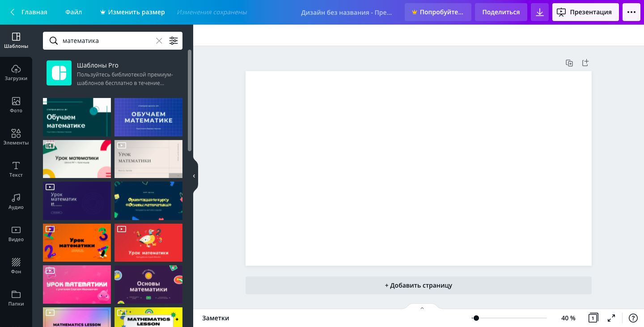Screen dimensions: 644x327
Task: Open the Аудио sidebar tab
Action: coord(16,202)
